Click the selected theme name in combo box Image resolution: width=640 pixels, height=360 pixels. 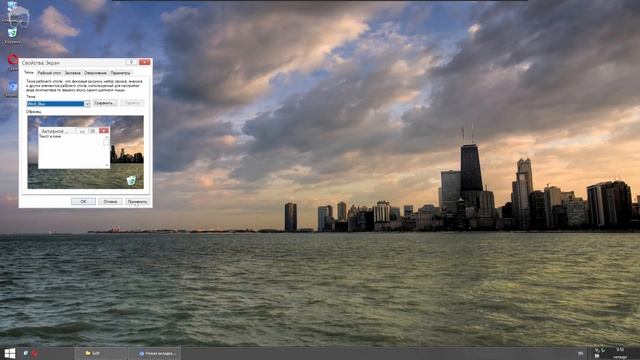[x=56, y=104]
